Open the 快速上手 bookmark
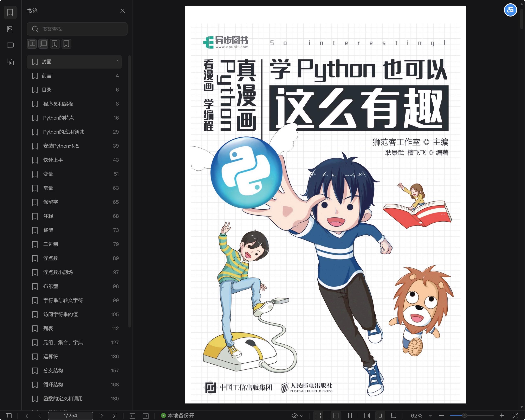This screenshot has width=525, height=420. [x=74, y=160]
